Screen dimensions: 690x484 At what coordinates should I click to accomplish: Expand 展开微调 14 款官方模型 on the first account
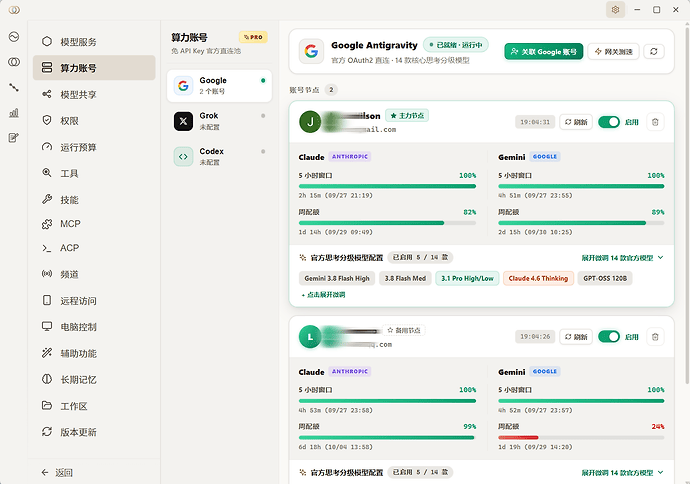click(622, 258)
